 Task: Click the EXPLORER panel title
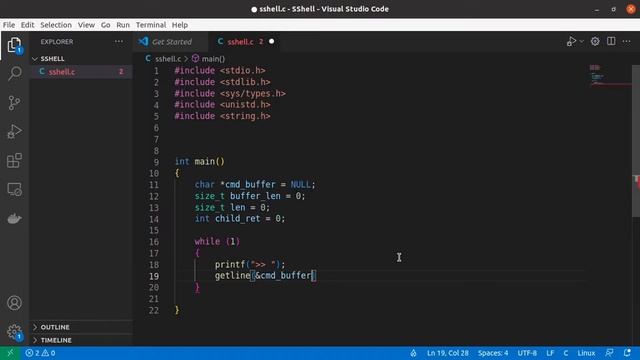pyautogui.click(x=57, y=42)
